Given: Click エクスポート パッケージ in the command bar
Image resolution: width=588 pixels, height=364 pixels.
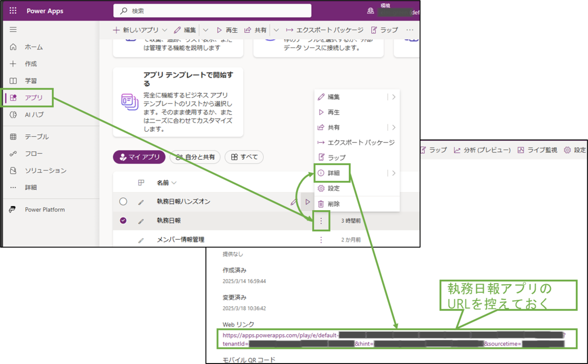Looking at the screenshot, I should tap(324, 30).
